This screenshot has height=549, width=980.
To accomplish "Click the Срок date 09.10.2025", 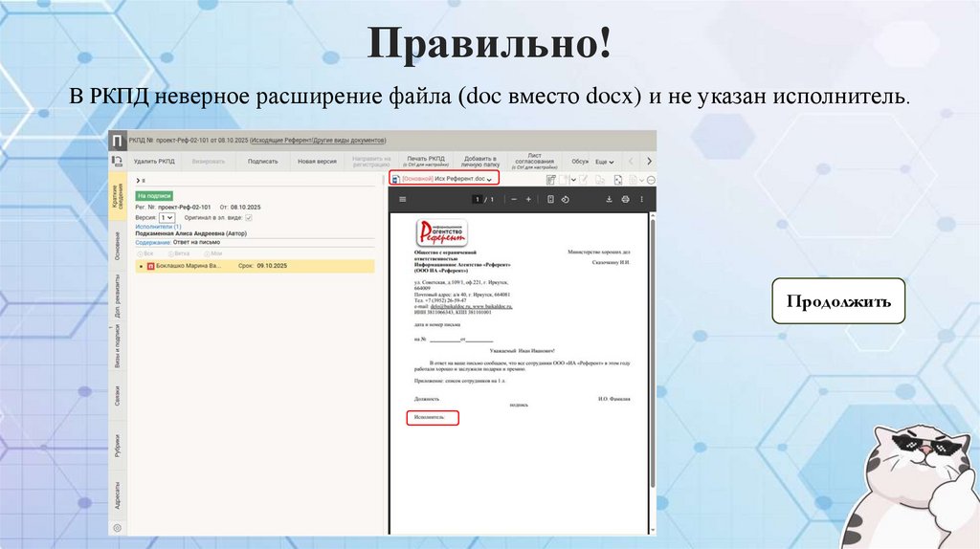I will [x=272, y=266].
